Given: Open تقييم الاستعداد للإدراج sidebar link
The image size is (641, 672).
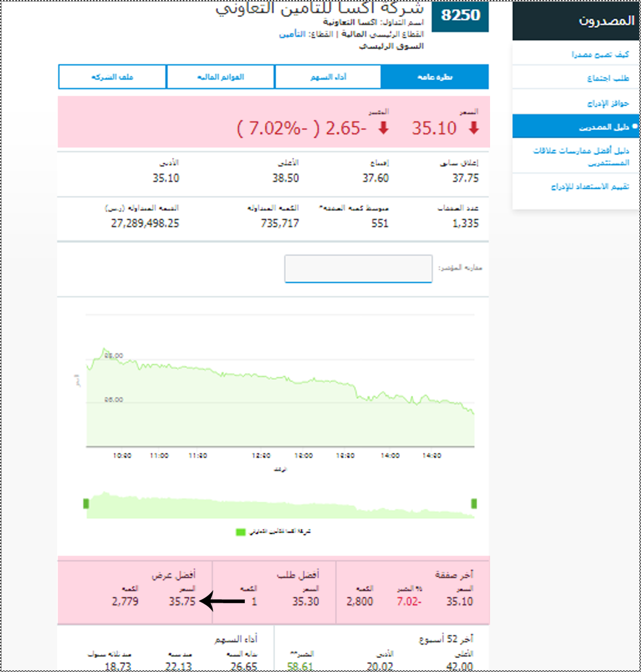Looking at the screenshot, I should tap(590, 187).
